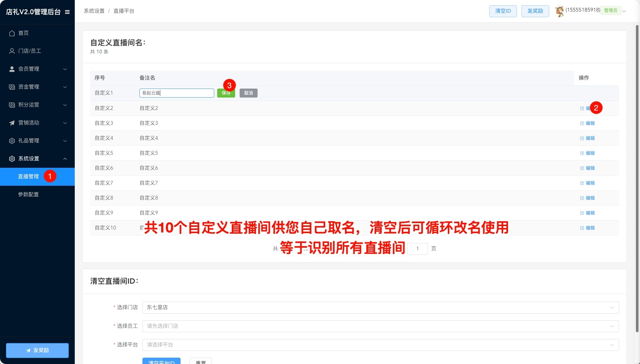Click the home icon beside 首页
Viewport: 640px width, 364px height.
coord(12,33)
